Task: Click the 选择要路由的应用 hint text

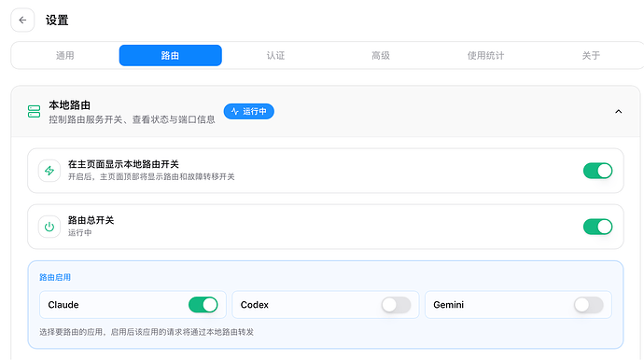Action: pos(147,332)
